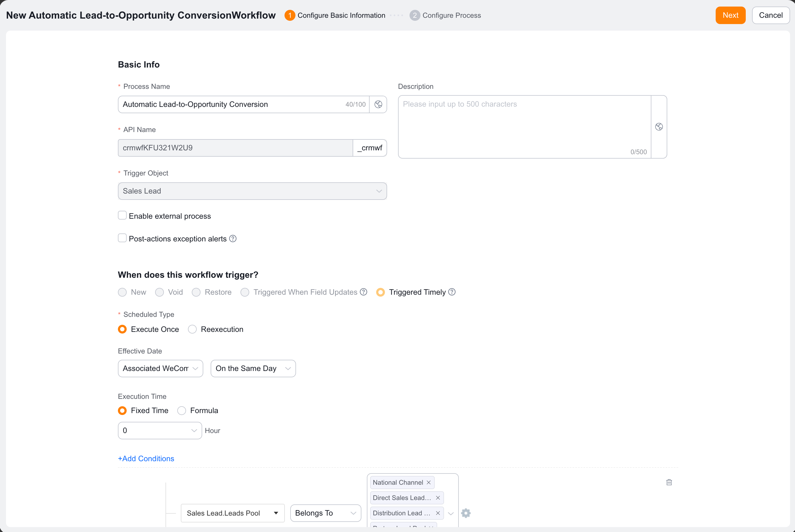The width and height of the screenshot is (795, 532).
Task: Open translation globe for Description field
Action: click(659, 127)
